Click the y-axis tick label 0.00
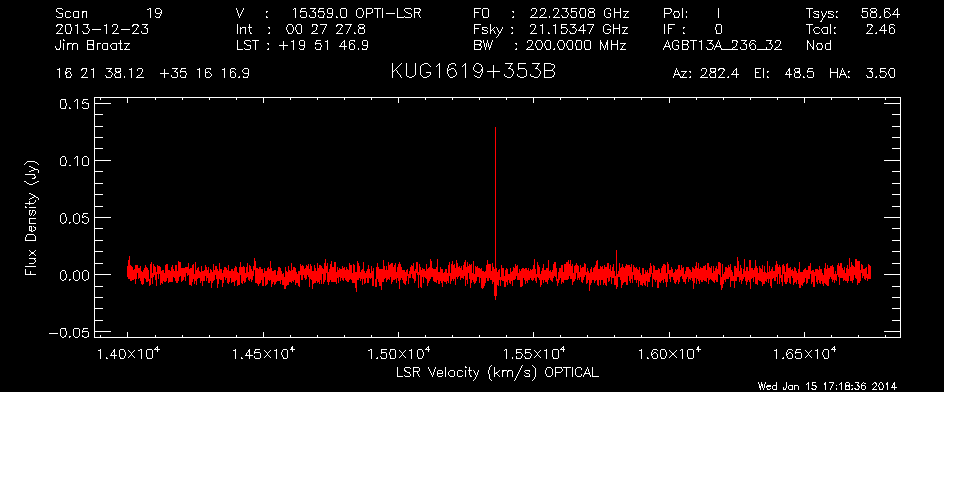Viewport: 962px width, 490px height. tap(74, 275)
